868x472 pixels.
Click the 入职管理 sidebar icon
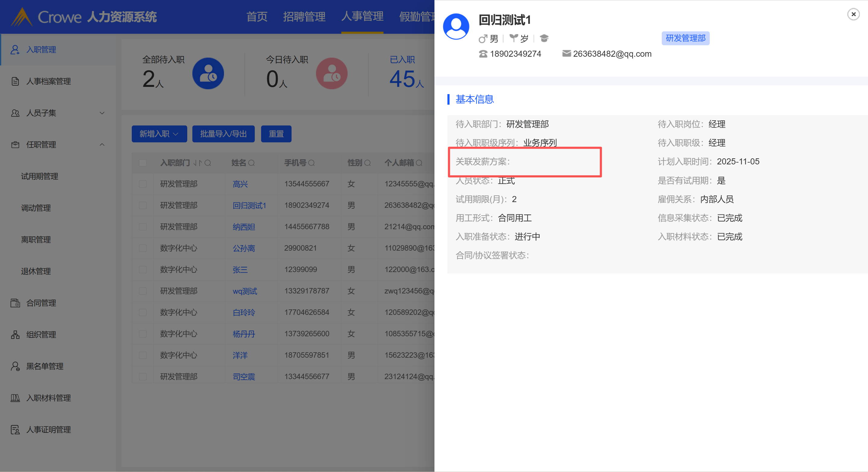tap(15, 49)
